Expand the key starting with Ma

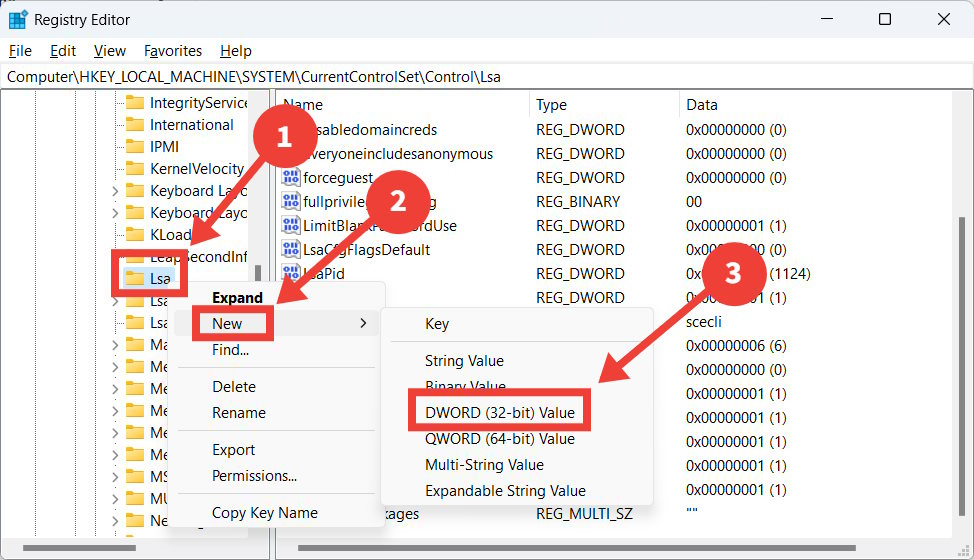[x=115, y=345]
